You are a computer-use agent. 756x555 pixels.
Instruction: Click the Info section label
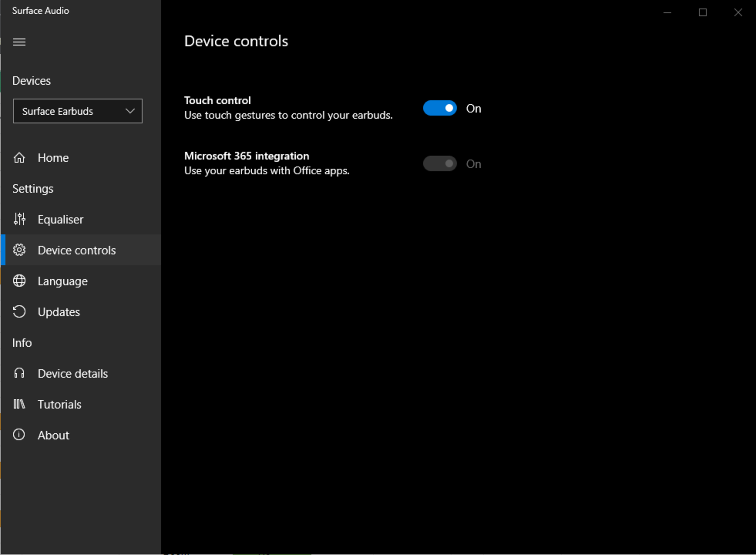[22, 343]
